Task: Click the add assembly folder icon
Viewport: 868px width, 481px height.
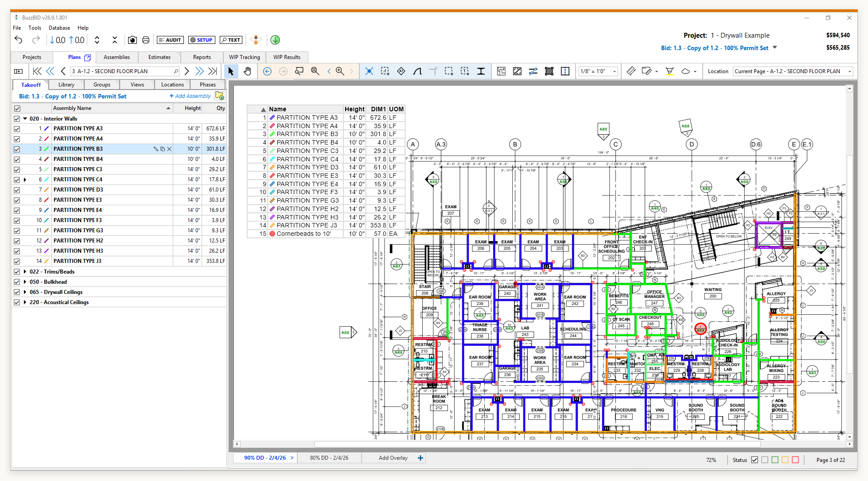Action: point(220,96)
